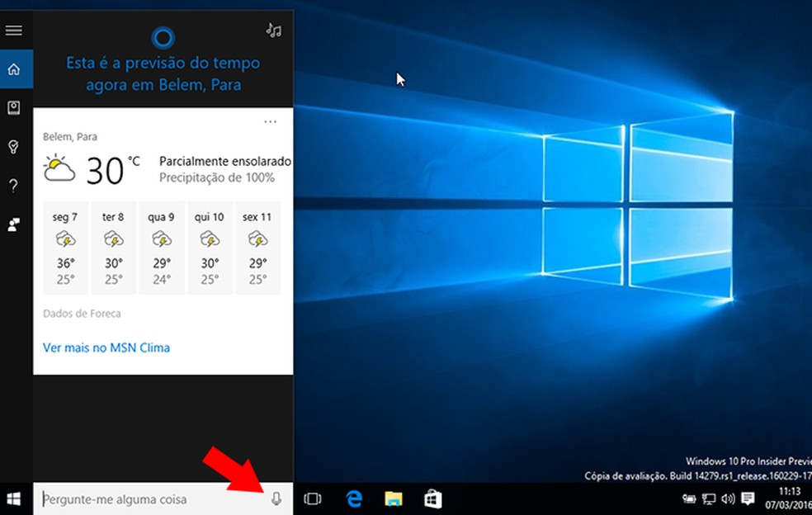Select the 'seg 7' forecast day
Screen dimensions: 812x515
pos(65,248)
